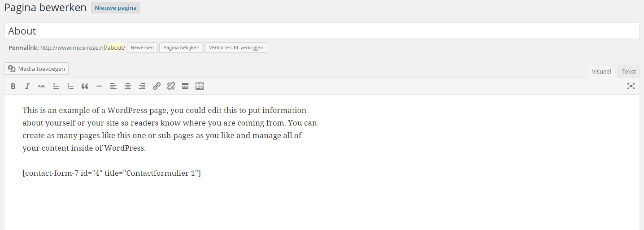This screenshot has height=230, width=644.
Task: Insert the Read More tag
Action: click(185, 86)
